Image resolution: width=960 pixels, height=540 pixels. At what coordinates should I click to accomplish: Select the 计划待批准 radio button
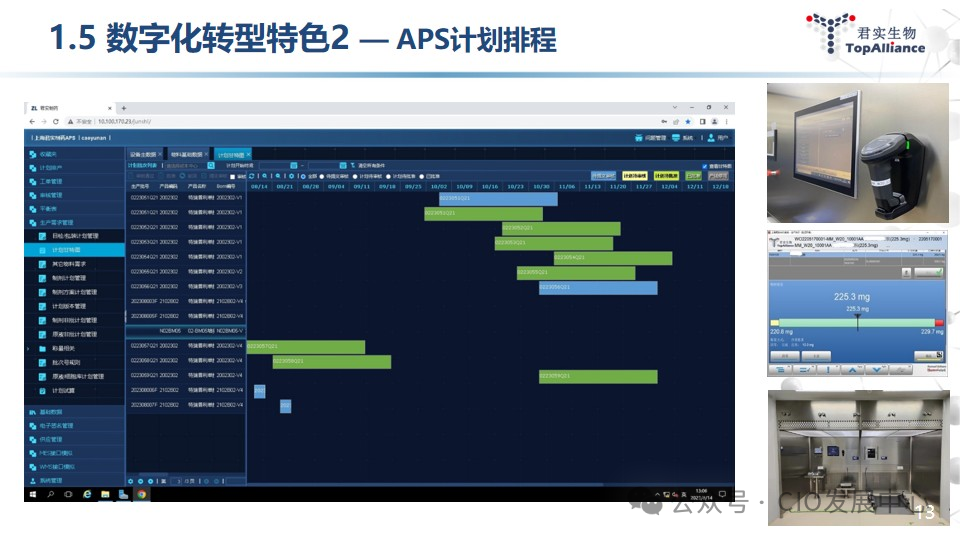tap(388, 176)
